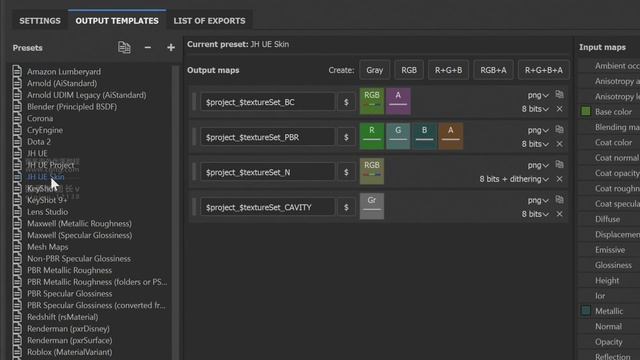Edit the $project_$textureSet_BC name field
640x360 pixels.
point(267,102)
